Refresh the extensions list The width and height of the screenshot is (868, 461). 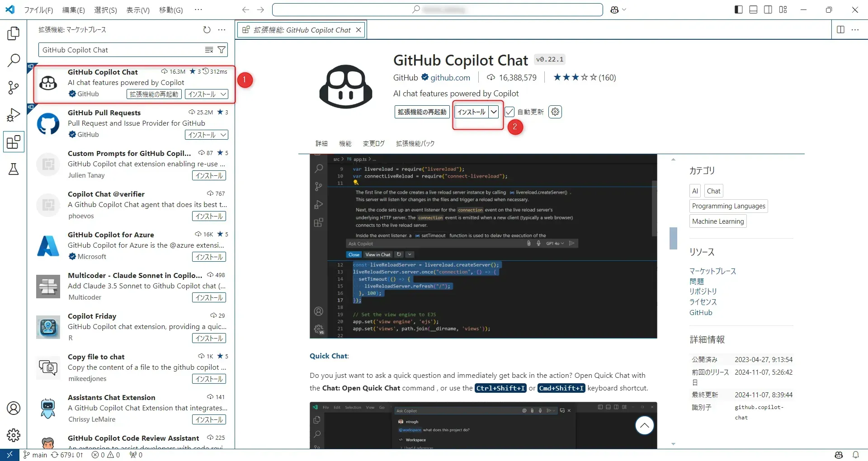(207, 29)
